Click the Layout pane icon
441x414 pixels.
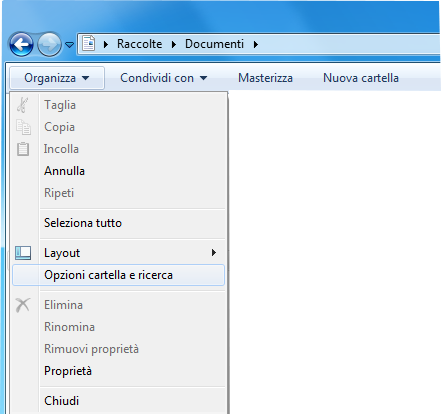coord(23,253)
